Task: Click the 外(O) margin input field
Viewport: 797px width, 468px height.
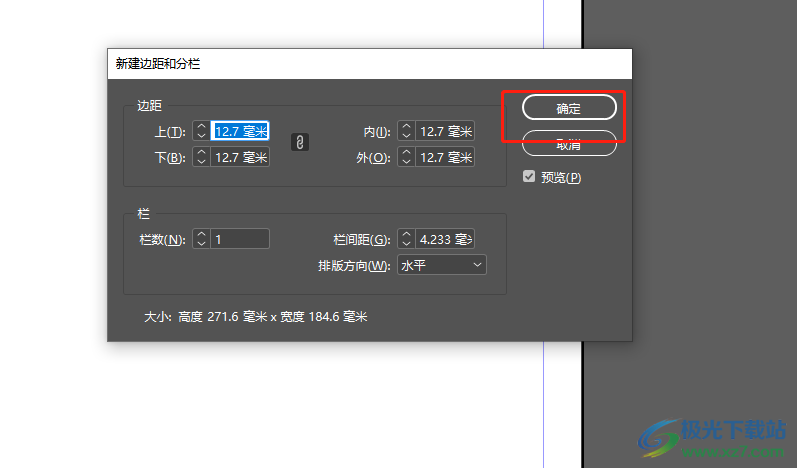Action: [x=445, y=157]
